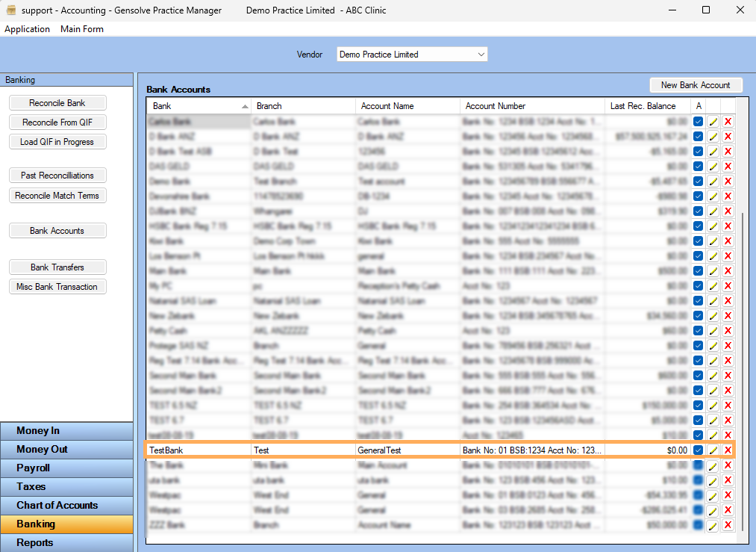Screen dimensions: 756x552
Task: Open the Application menu
Action: click(27, 29)
